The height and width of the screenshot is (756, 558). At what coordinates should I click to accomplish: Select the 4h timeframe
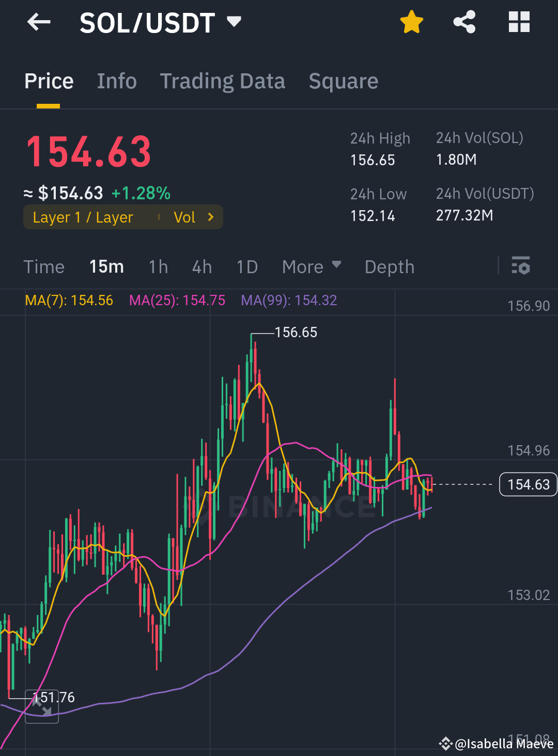click(202, 266)
